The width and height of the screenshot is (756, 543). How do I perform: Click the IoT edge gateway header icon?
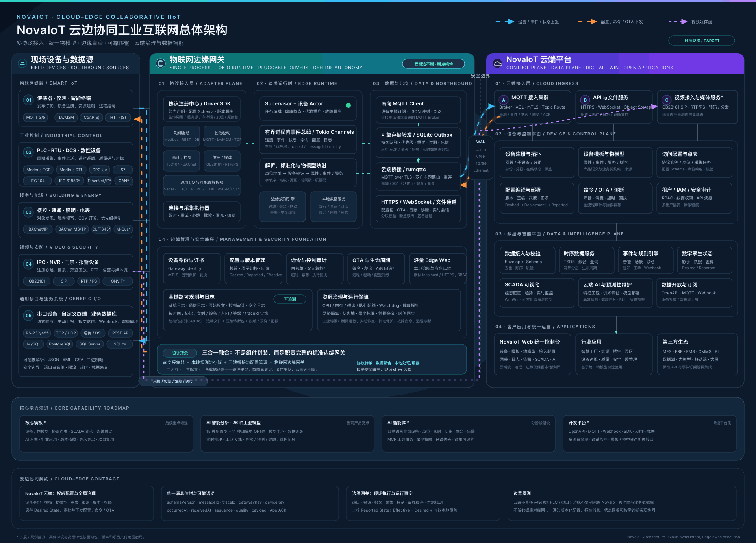point(161,63)
